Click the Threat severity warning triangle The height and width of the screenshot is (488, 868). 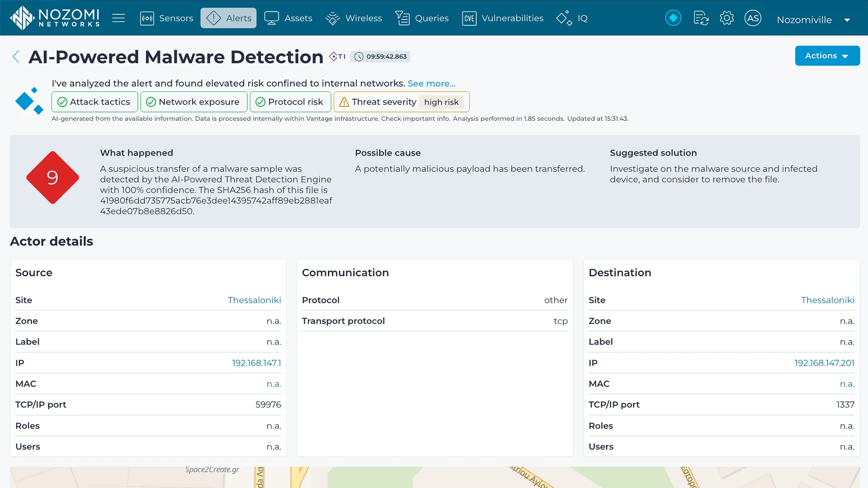(x=344, y=102)
